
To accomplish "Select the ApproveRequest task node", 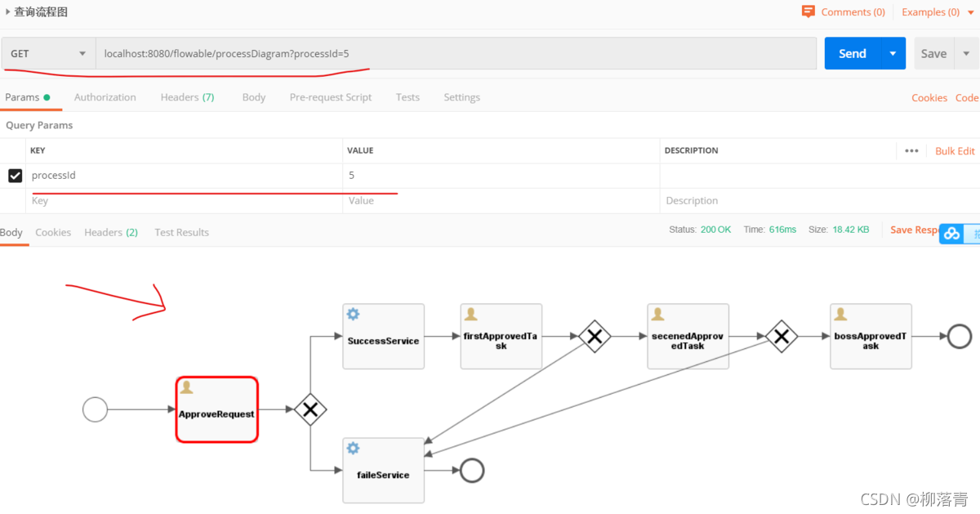I will tap(216, 409).
